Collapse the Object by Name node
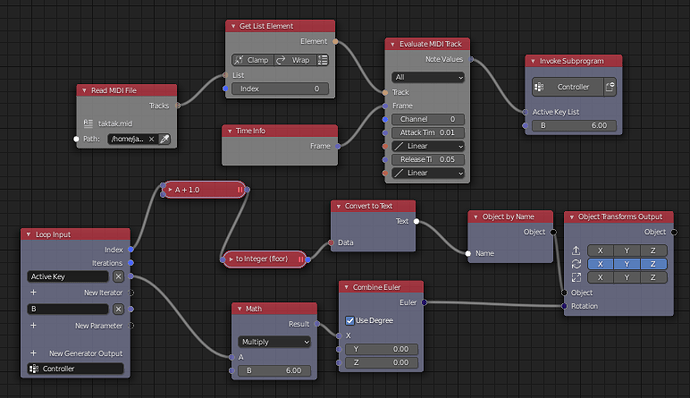Screen dimensions: 690x398 476,217
